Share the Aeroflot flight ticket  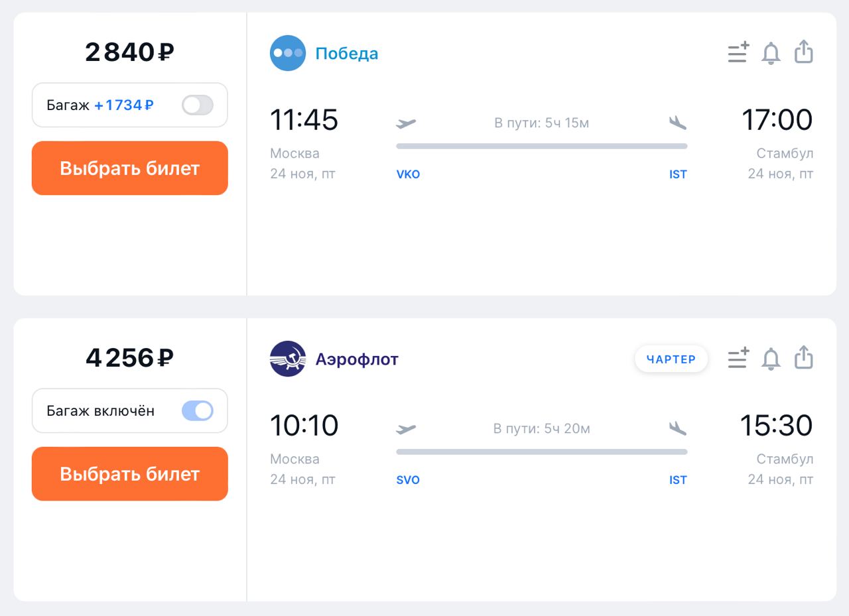coord(803,357)
